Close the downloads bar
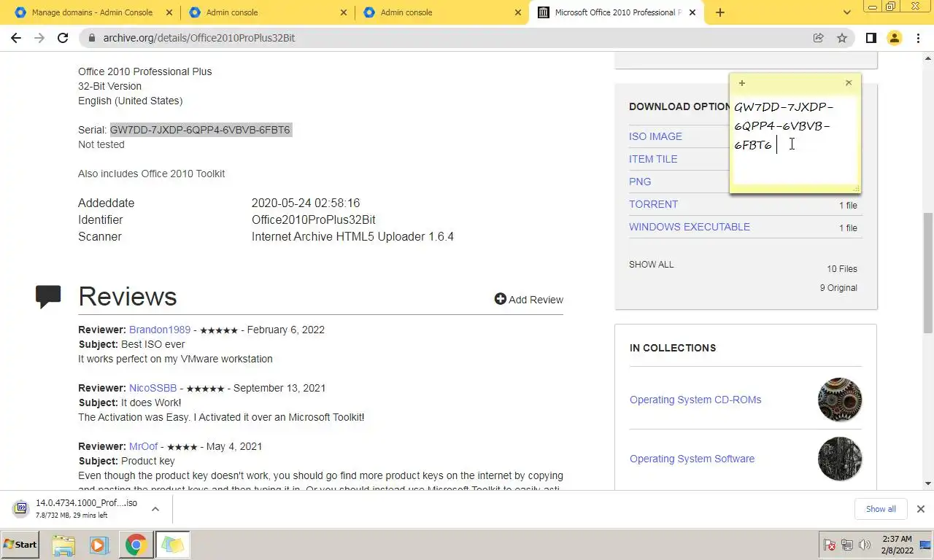Screen dimensions: 934x560 click(921, 509)
